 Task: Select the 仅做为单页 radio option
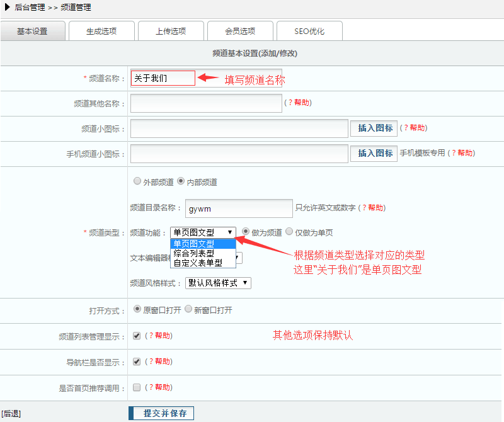290,232
